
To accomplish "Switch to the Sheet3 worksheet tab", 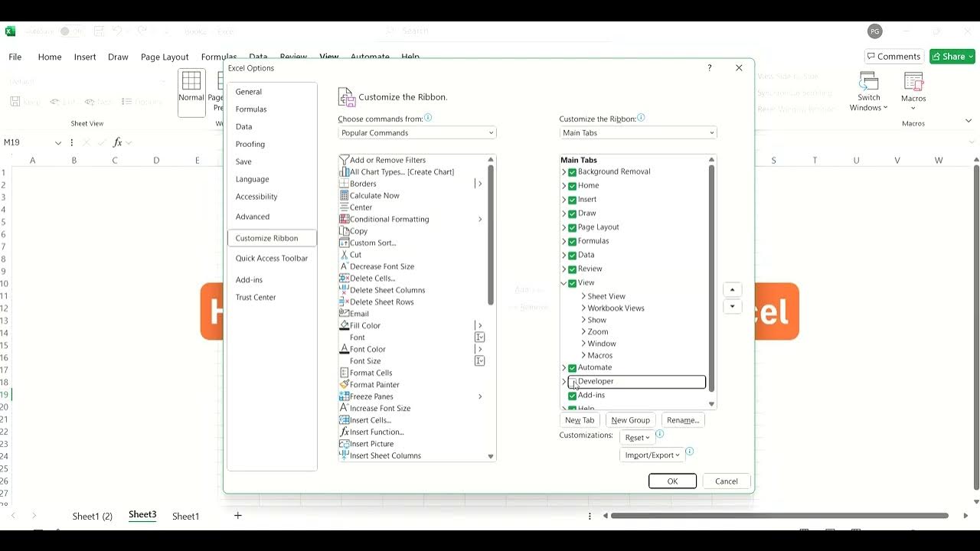I will point(142,515).
